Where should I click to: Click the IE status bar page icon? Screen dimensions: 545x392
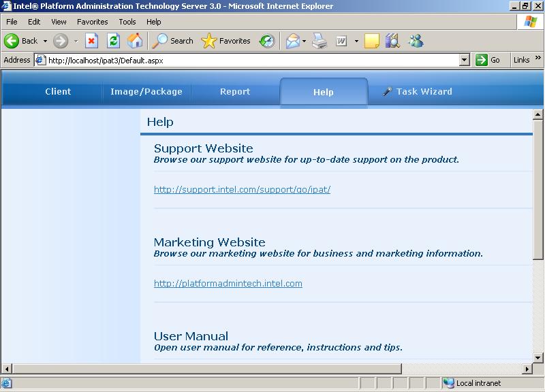tap(6, 383)
